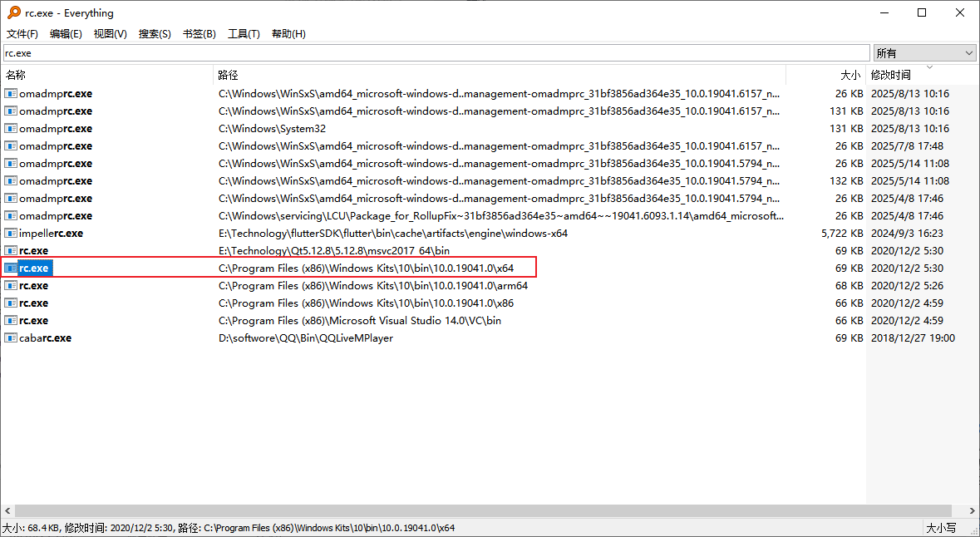
Task: Click the 2020/12/2 5:26 date
Action: tap(907, 286)
